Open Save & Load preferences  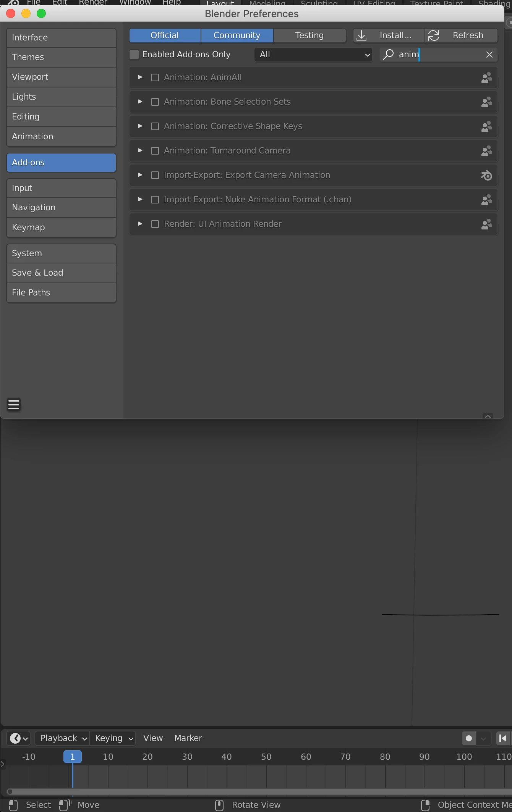pyautogui.click(x=61, y=273)
